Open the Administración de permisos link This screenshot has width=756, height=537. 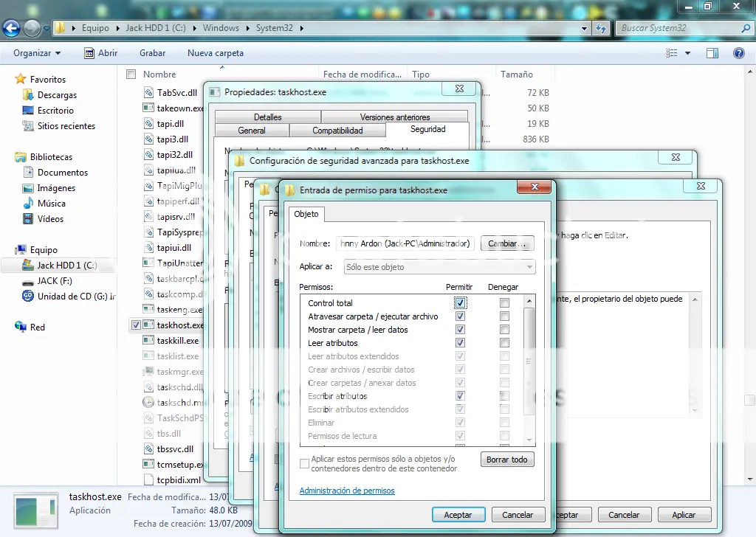pyautogui.click(x=347, y=491)
